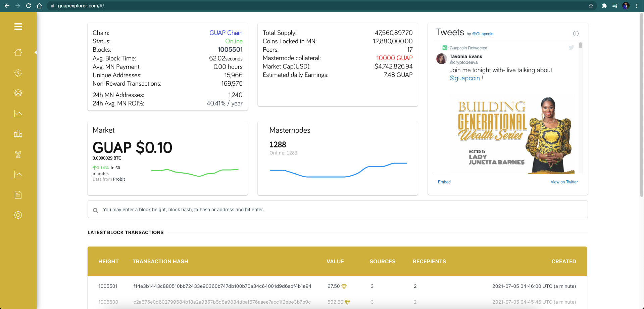Click the info icon in the Tweets widget
The width and height of the screenshot is (644, 309).
[x=576, y=34]
